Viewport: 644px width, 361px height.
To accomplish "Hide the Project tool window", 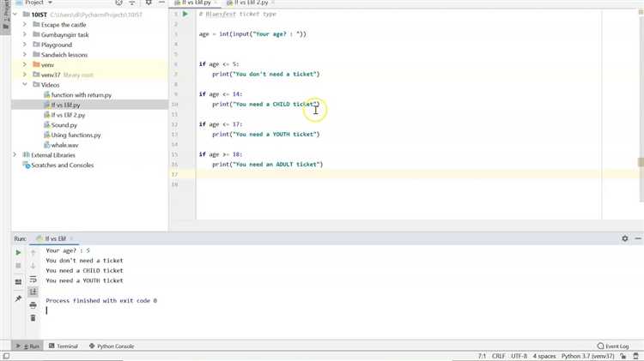I will [x=161, y=3].
